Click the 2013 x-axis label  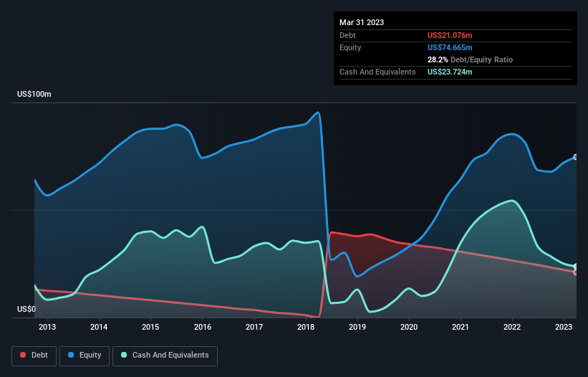(x=47, y=327)
